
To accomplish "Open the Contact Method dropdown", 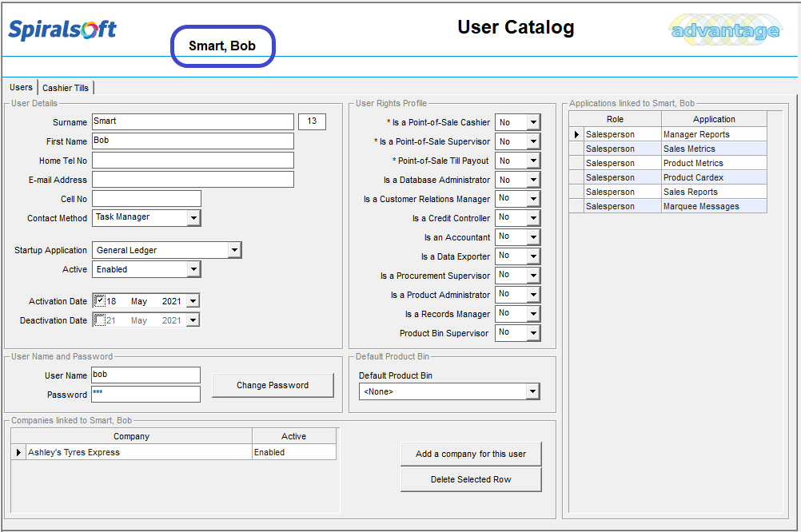I will (193, 218).
